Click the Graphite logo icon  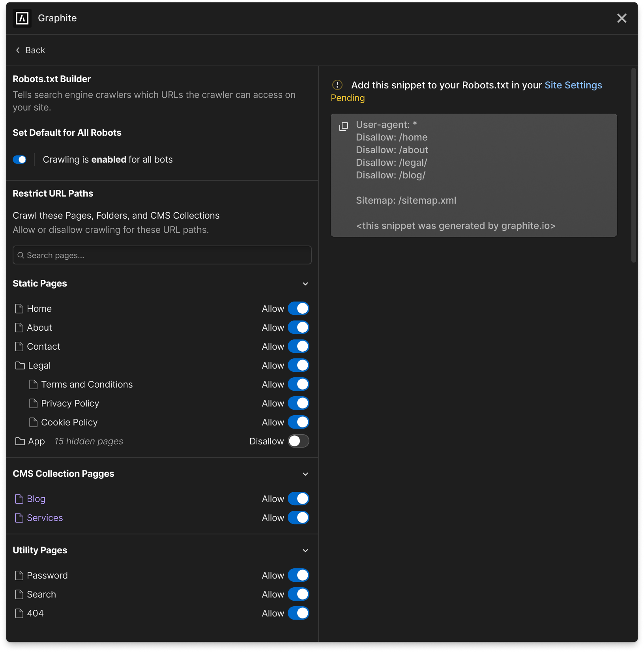click(x=22, y=18)
